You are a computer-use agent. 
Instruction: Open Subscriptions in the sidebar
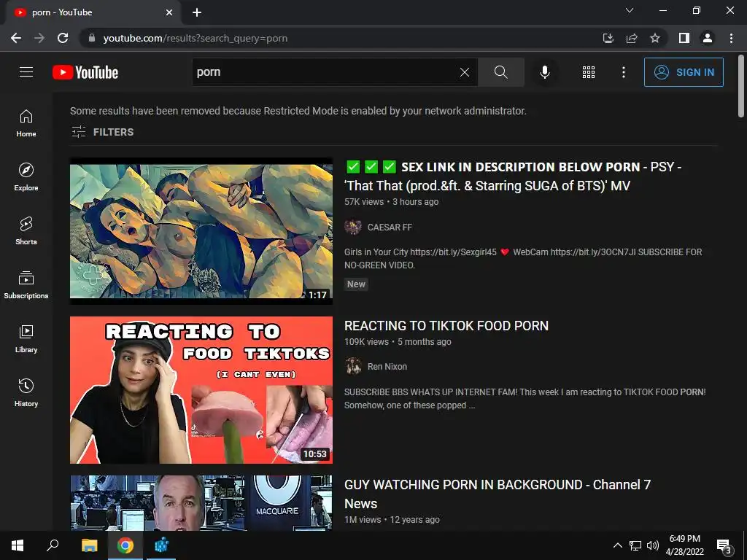(x=26, y=285)
